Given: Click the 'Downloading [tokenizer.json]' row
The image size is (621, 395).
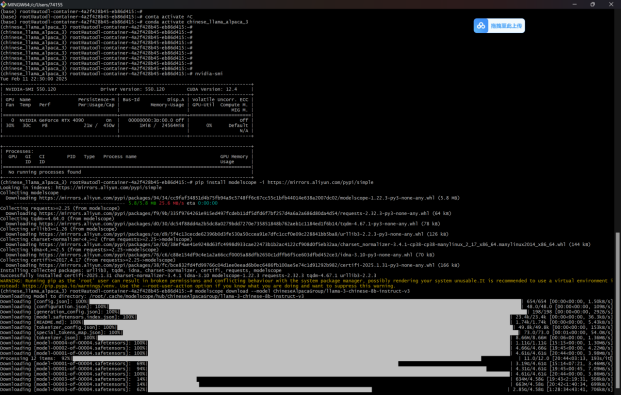Looking at the screenshot, I should [306, 338].
